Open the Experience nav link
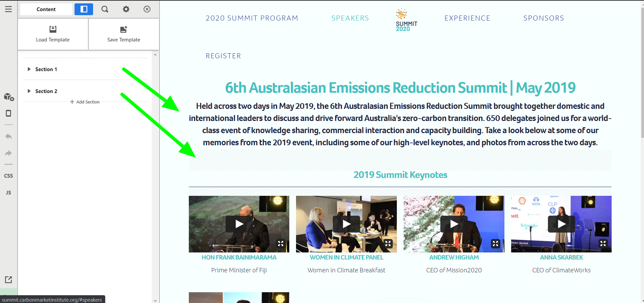Viewport: 644px width, 303px height. [467, 18]
